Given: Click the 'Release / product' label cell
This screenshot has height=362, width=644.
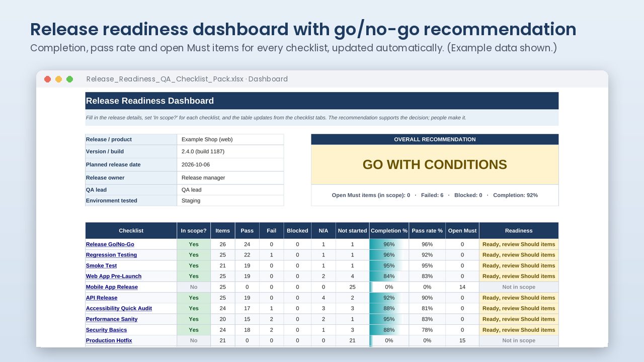Looking at the screenshot, I should 131,139.
